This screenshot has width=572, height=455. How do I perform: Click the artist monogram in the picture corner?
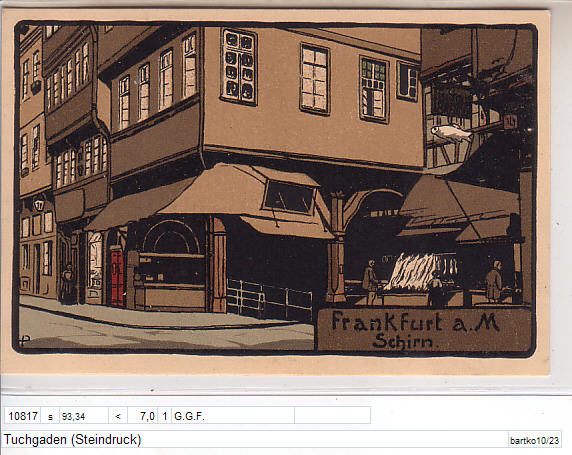tap(24, 340)
